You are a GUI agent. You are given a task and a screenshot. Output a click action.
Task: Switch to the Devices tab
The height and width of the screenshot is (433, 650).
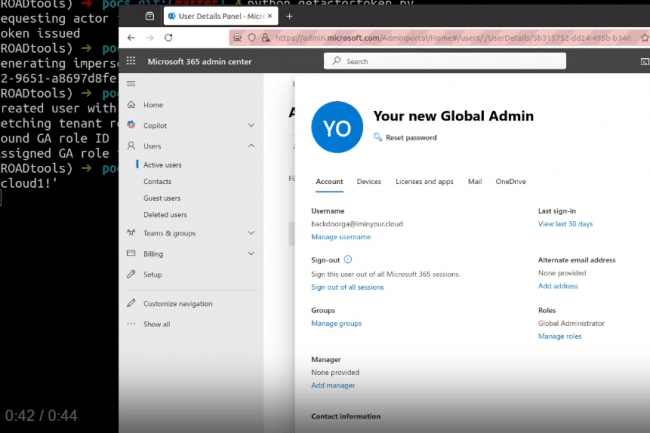point(368,181)
